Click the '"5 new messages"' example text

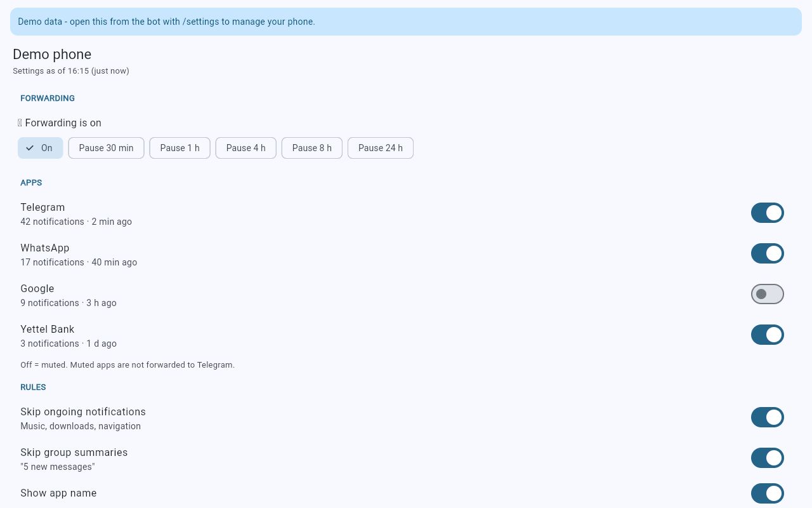click(x=58, y=467)
